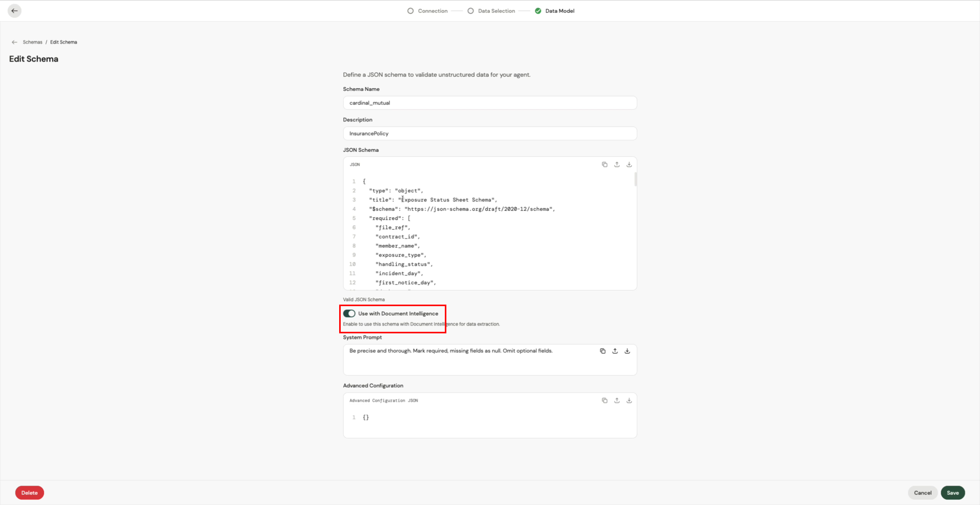Download the System Prompt text
This screenshot has height=505, width=980.
627,351
